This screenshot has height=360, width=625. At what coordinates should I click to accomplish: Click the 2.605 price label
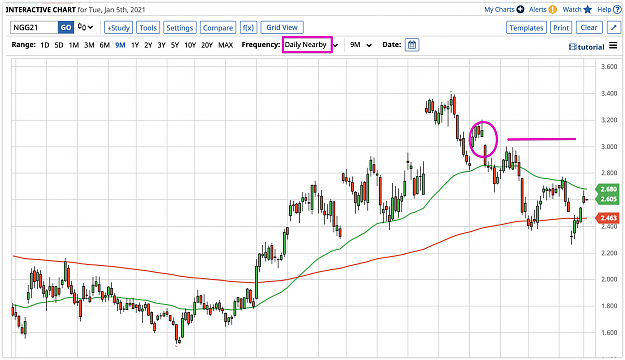click(x=608, y=199)
